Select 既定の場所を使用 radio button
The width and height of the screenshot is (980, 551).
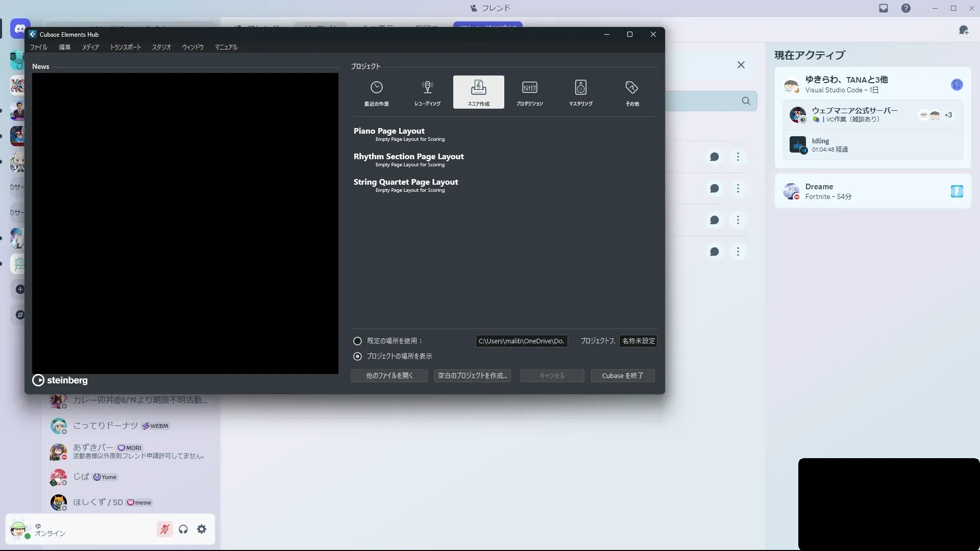click(x=358, y=341)
